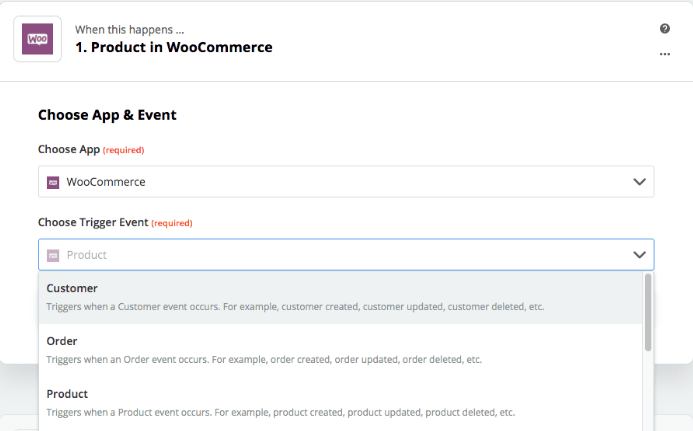Open the three-dot more options menu

point(665,54)
